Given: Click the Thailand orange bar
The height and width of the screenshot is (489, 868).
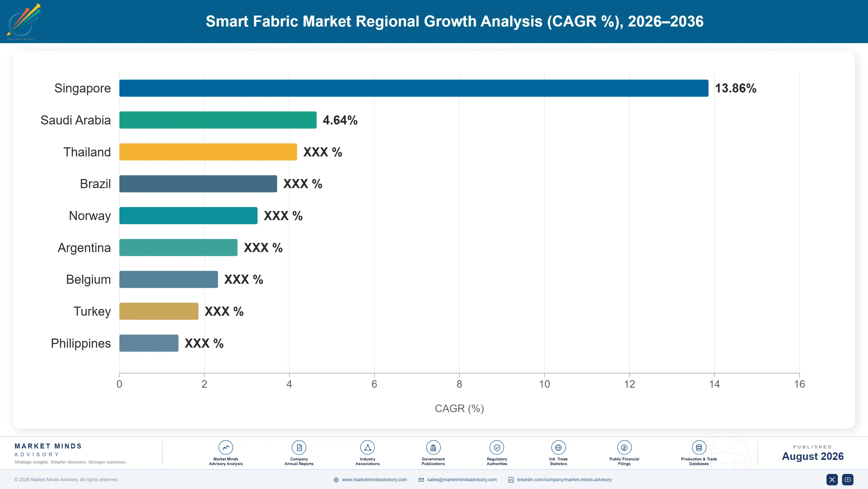Looking at the screenshot, I should [208, 152].
